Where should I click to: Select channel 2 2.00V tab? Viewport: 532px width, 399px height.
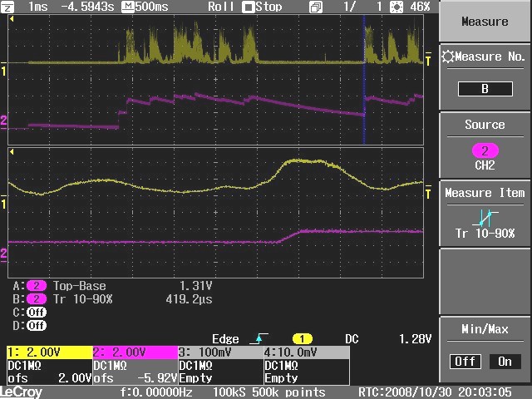point(135,352)
